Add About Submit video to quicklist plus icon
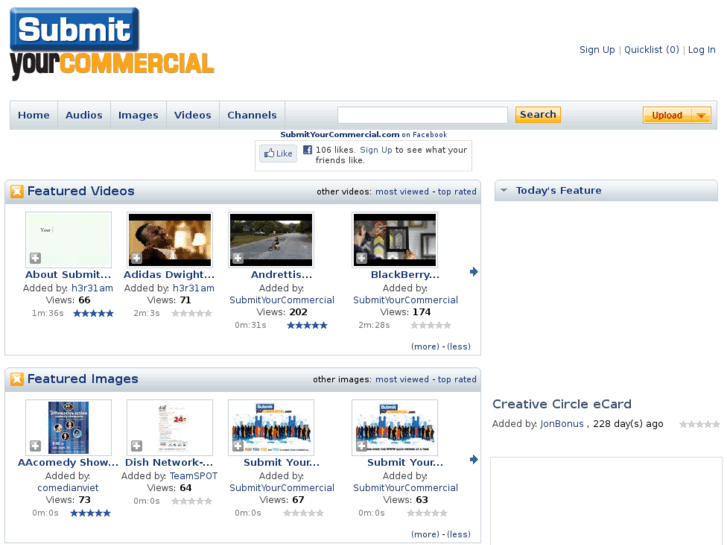Screen dimensions: 727x545 [35, 258]
